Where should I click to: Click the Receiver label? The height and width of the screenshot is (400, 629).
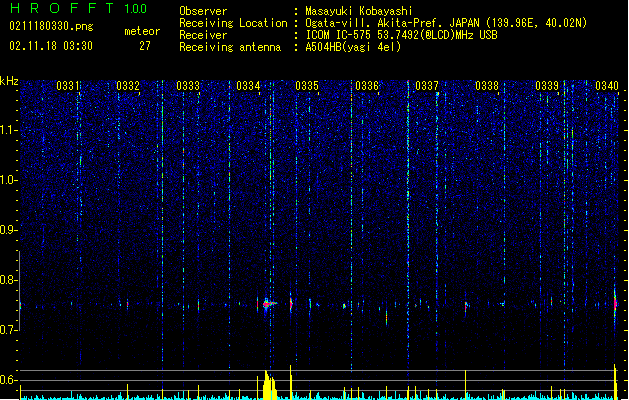(x=203, y=35)
